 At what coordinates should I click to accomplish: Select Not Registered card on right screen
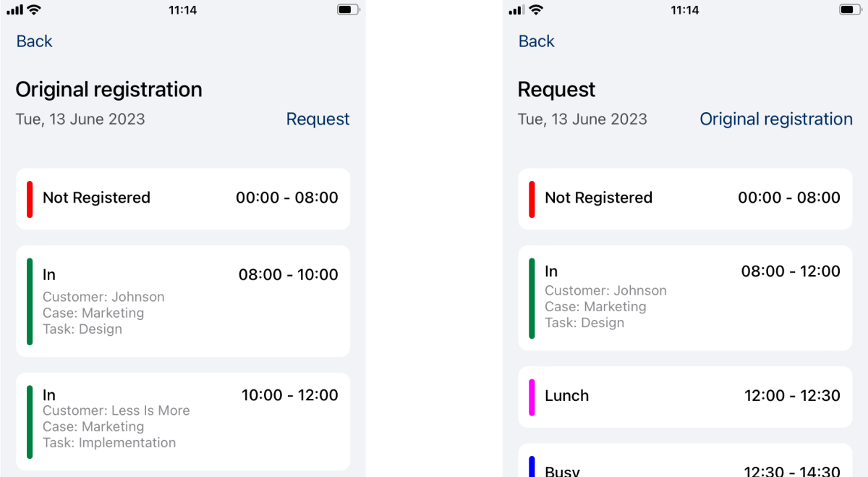click(685, 199)
